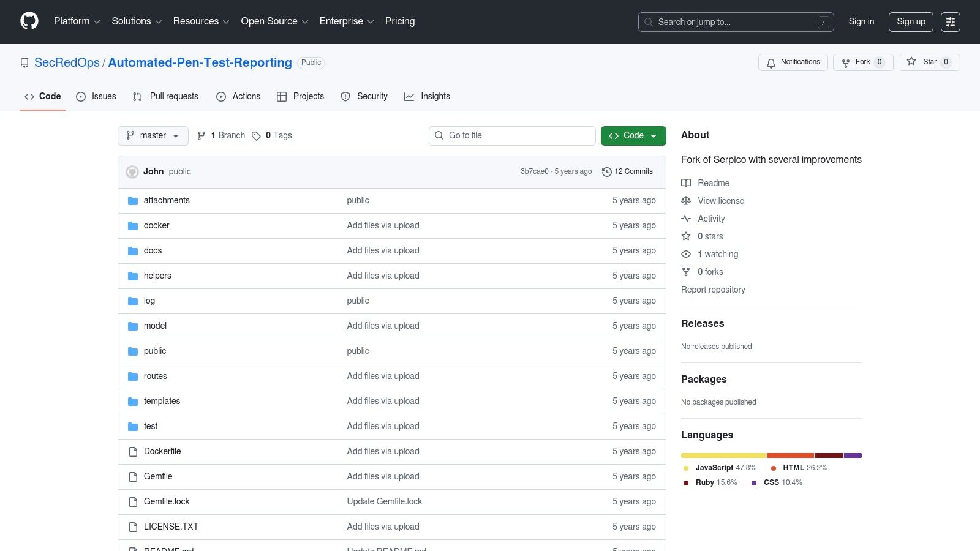Click the Sign up button

911,22
